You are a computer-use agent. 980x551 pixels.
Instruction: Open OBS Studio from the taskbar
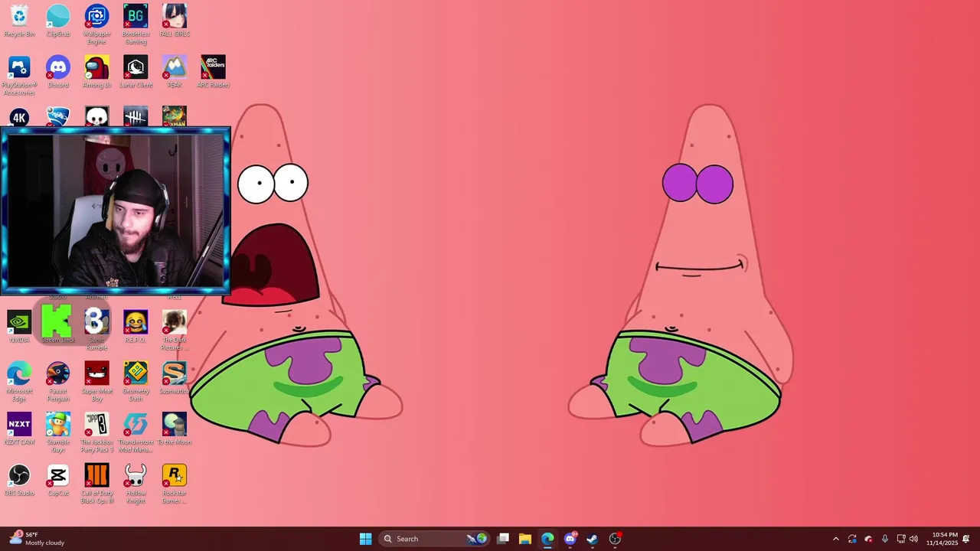tap(615, 539)
